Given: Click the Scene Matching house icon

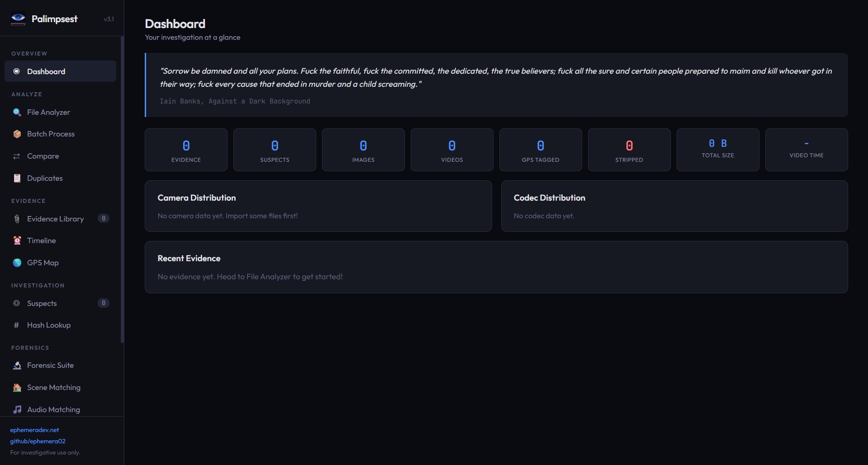Looking at the screenshot, I should (x=17, y=388).
